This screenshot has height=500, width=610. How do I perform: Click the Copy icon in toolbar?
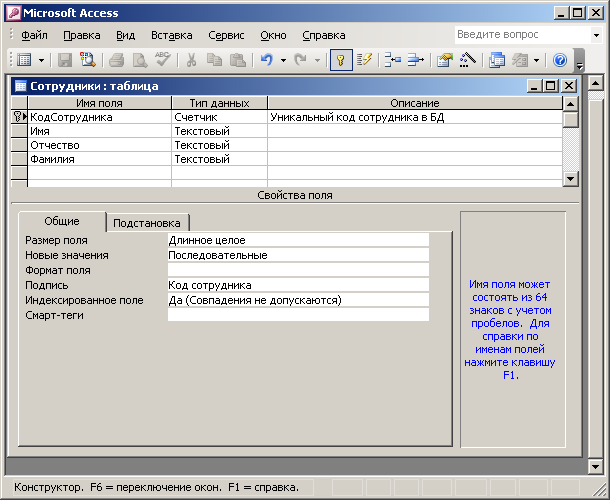point(214,60)
